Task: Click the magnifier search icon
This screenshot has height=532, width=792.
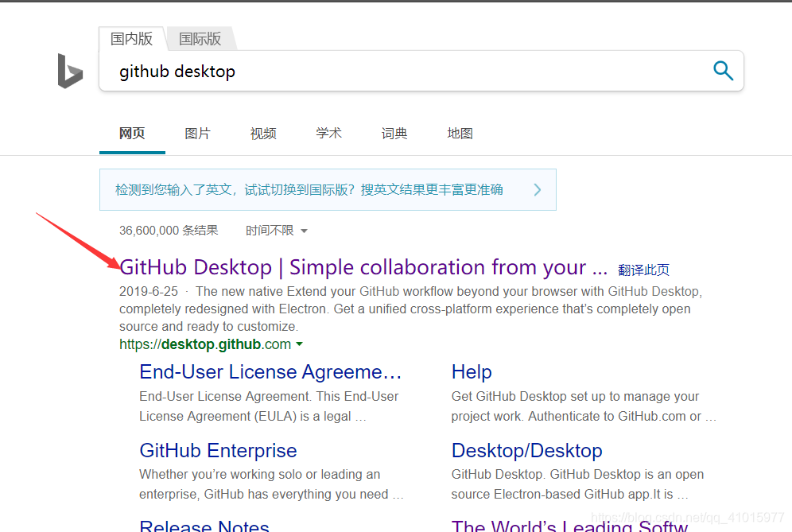Action: point(723,71)
